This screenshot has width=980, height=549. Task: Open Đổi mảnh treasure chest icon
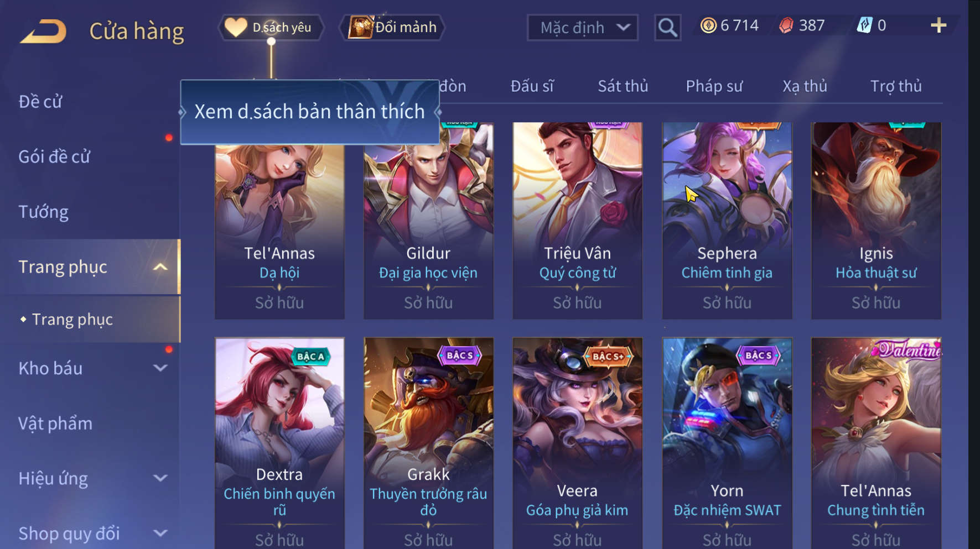pyautogui.click(x=361, y=27)
